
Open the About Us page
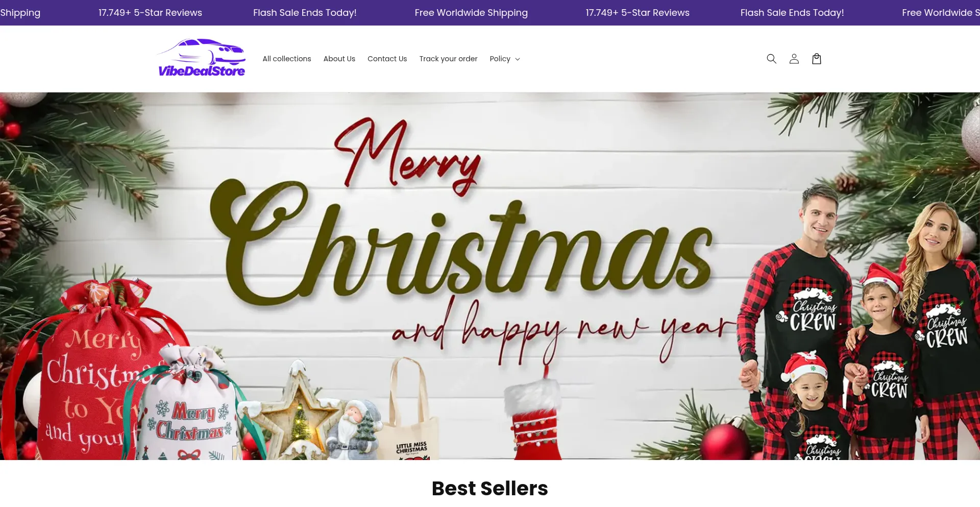click(339, 59)
